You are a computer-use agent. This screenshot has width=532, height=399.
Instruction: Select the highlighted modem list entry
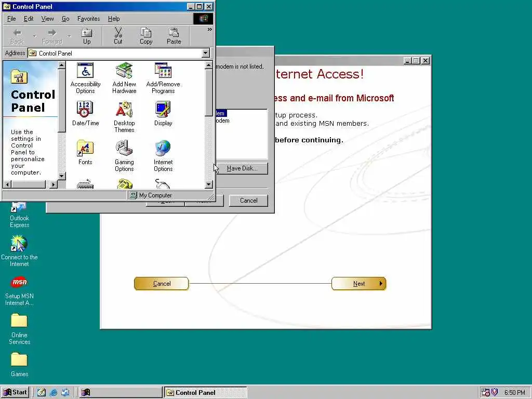(221, 113)
